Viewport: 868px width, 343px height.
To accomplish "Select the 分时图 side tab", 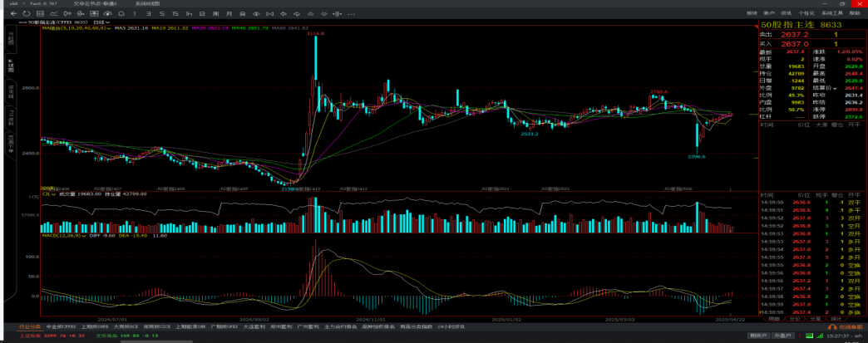I will [x=11, y=38].
